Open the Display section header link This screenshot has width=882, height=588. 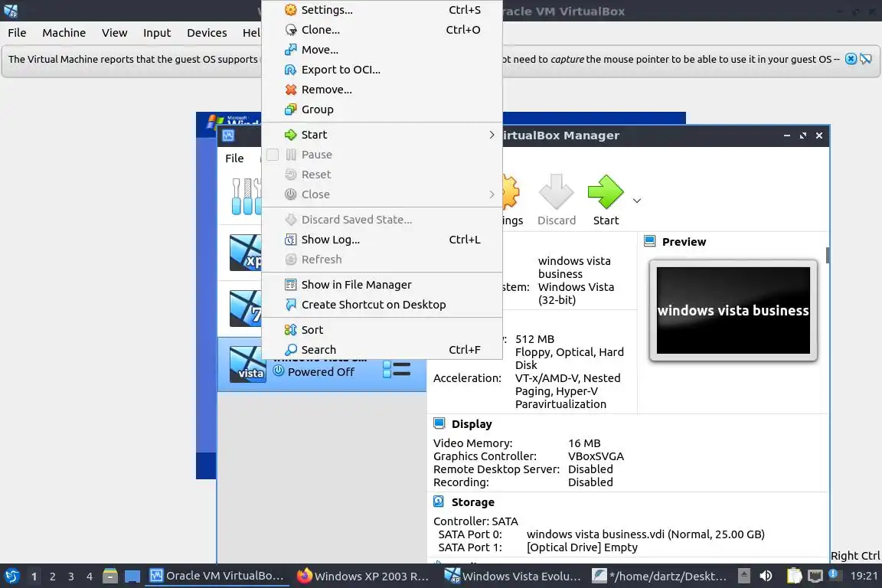(472, 424)
